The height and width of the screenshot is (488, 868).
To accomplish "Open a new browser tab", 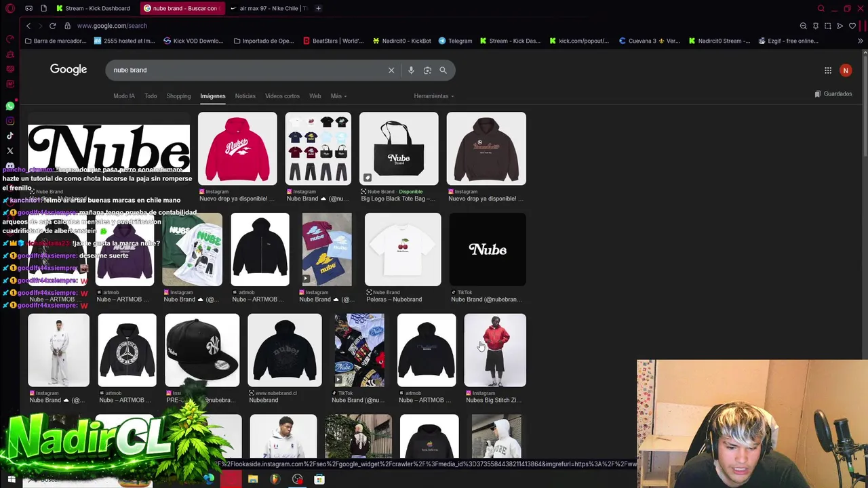I will click(x=319, y=8).
